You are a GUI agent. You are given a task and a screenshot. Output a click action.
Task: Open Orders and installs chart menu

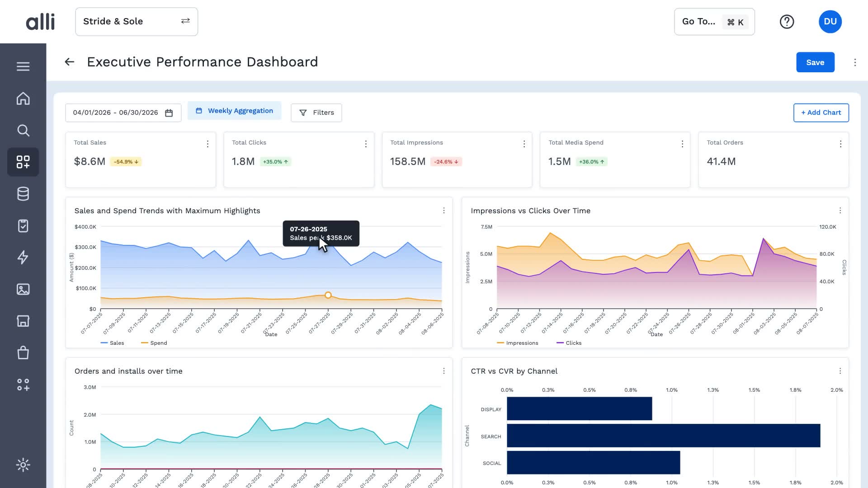point(444,371)
